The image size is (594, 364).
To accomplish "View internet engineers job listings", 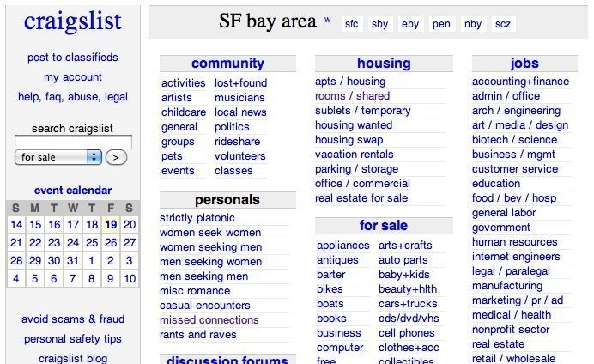I will (515, 257).
